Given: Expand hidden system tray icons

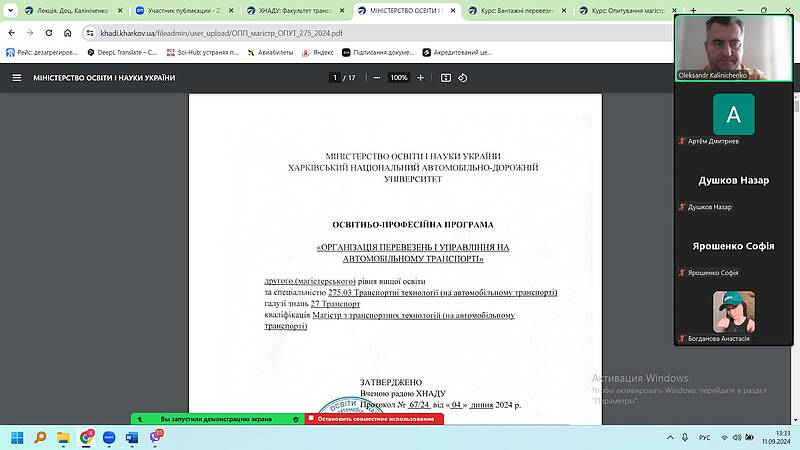Looking at the screenshot, I should click(670, 438).
